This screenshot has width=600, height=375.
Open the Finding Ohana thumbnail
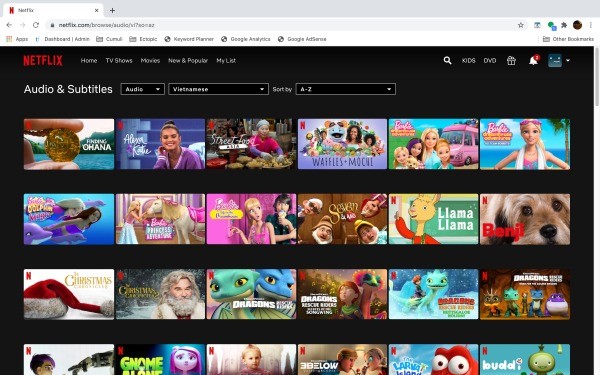[69, 144]
